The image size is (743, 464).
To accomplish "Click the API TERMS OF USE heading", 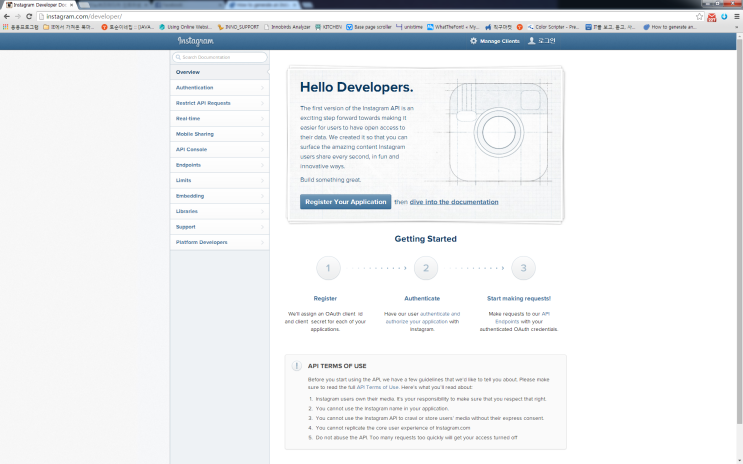I will pyautogui.click(x=337, y=366).
